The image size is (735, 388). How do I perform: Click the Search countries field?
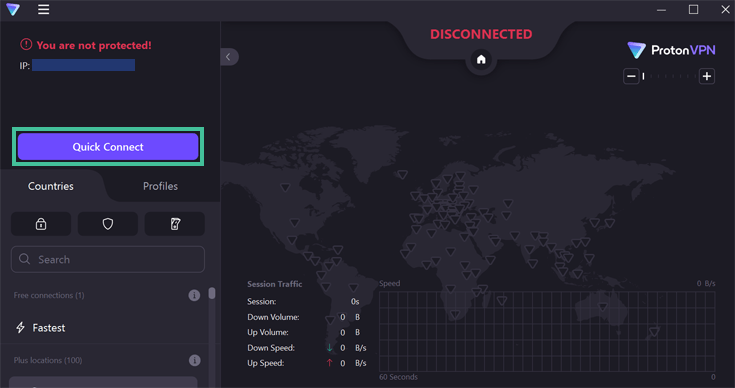tap(108, 259)
